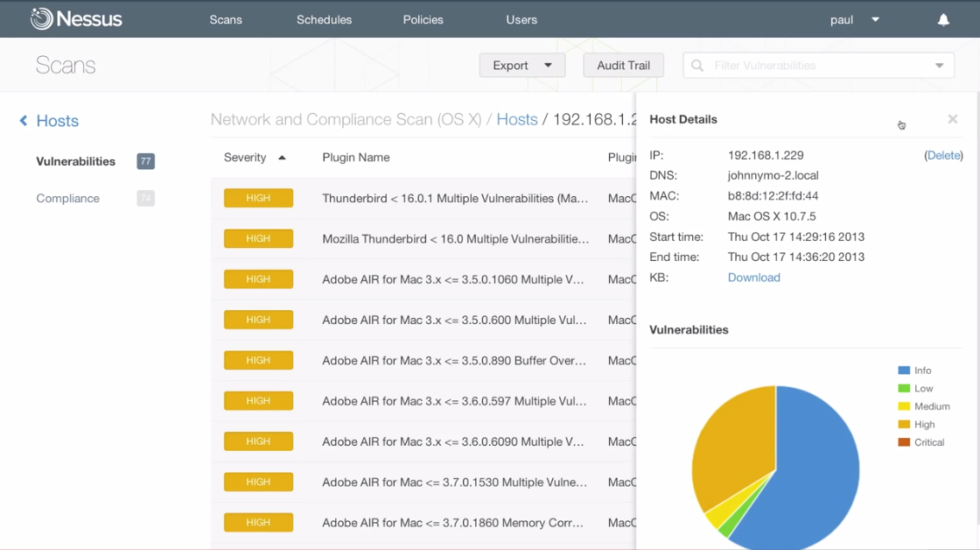Click the Audit Trail button

[x=623, y=66]
